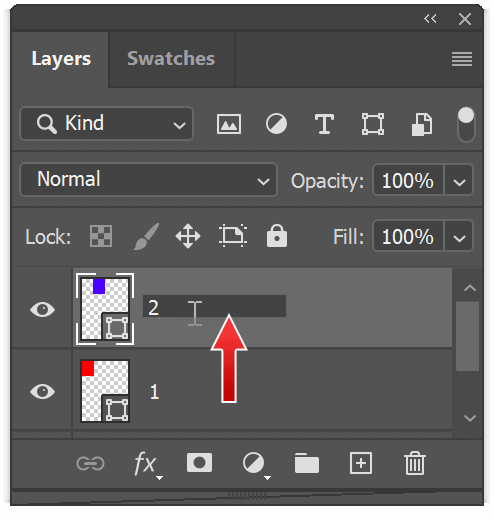Filter for pixel layers icon

pos(229,124)
